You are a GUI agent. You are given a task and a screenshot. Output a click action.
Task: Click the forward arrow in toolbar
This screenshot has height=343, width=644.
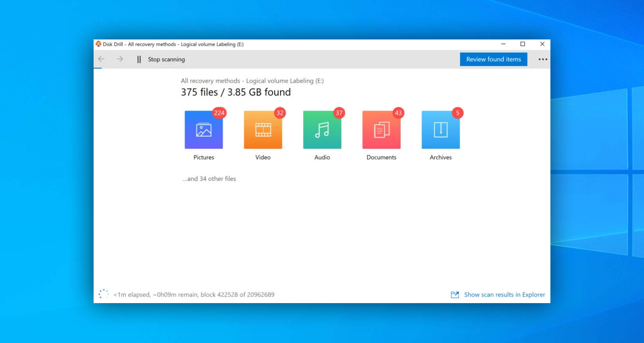[120, 59]
